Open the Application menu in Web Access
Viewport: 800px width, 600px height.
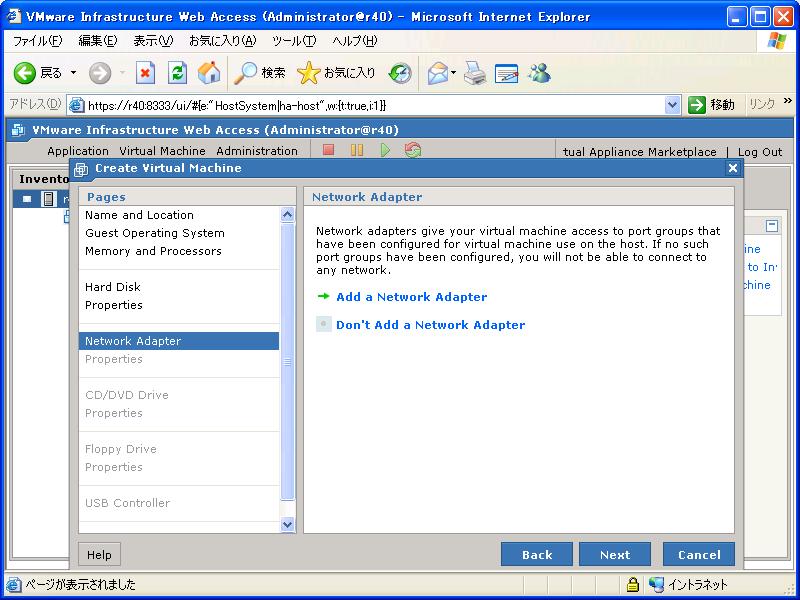pos(78,151)
